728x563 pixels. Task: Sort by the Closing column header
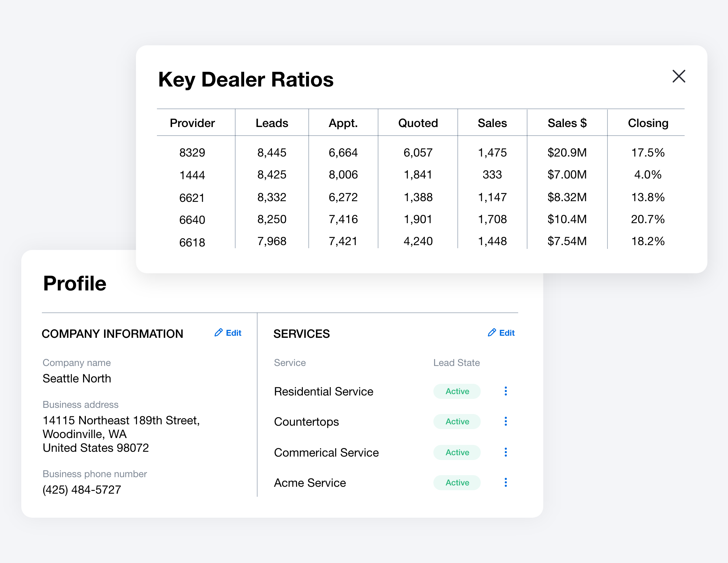tap(648, 123)
